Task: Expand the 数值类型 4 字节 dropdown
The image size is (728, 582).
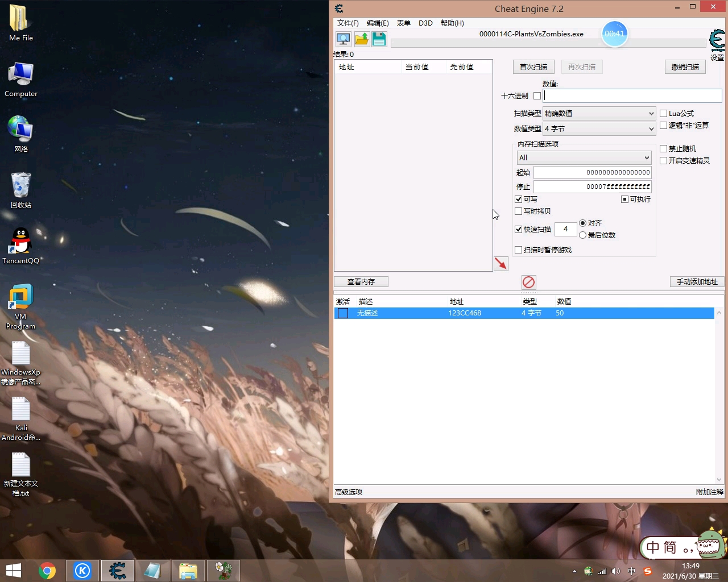Action: pyautogui.click(x=599, y=129)
